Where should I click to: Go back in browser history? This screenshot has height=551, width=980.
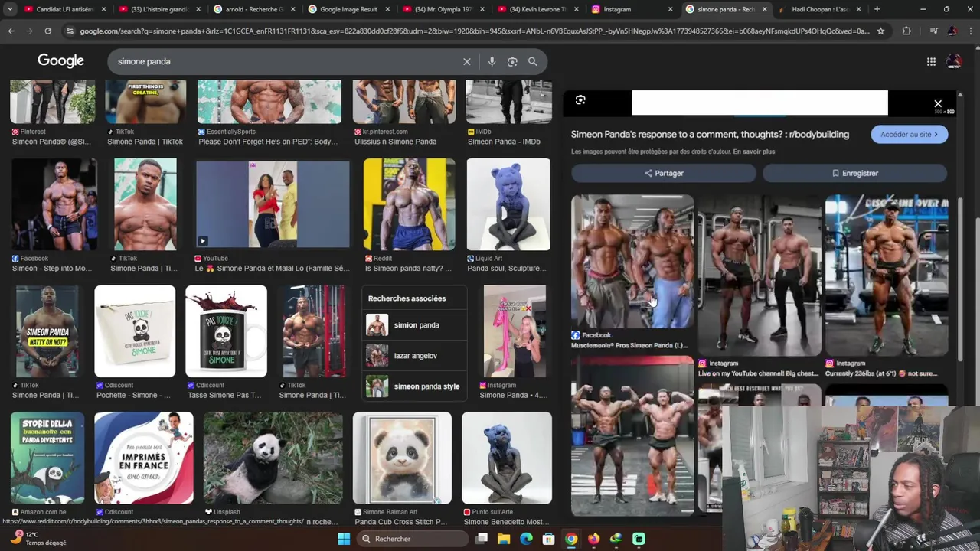tap(11, 31)
